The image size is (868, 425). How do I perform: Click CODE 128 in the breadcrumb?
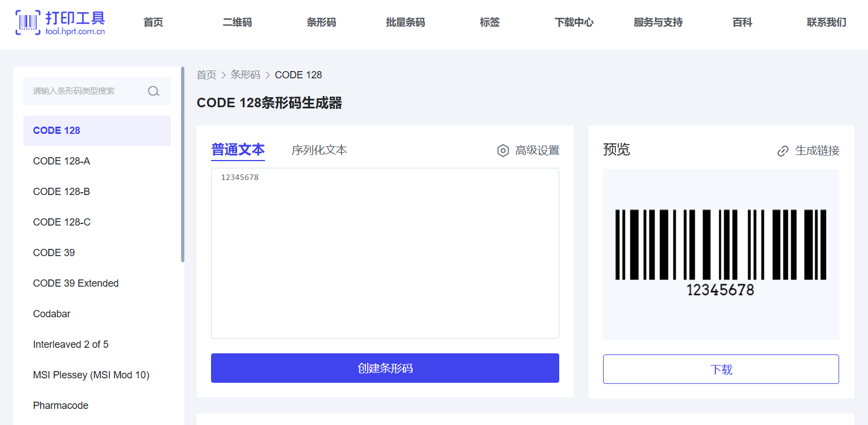pyautogui.click(x=298, y=75)
